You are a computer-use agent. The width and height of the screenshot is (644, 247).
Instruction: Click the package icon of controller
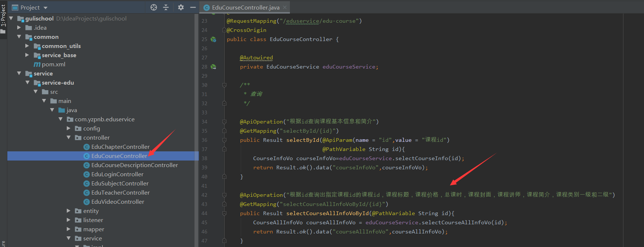click(x=78, y=138)
